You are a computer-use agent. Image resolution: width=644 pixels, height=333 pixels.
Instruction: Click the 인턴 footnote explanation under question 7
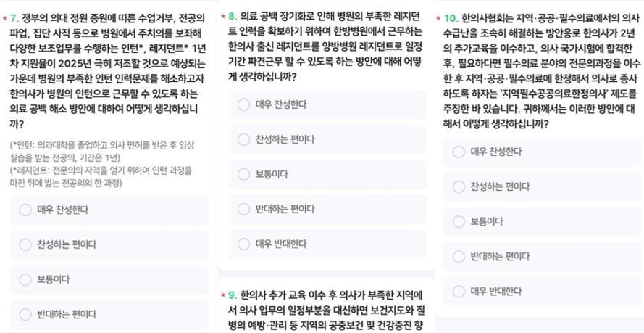click(x=102, y=151)
